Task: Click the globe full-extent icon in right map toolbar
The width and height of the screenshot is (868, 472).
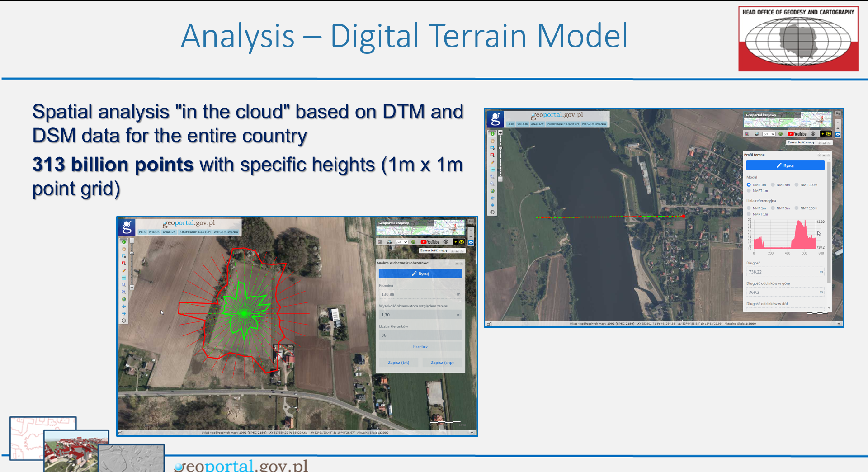Action: pyautogui.click(x=492, y=191)
